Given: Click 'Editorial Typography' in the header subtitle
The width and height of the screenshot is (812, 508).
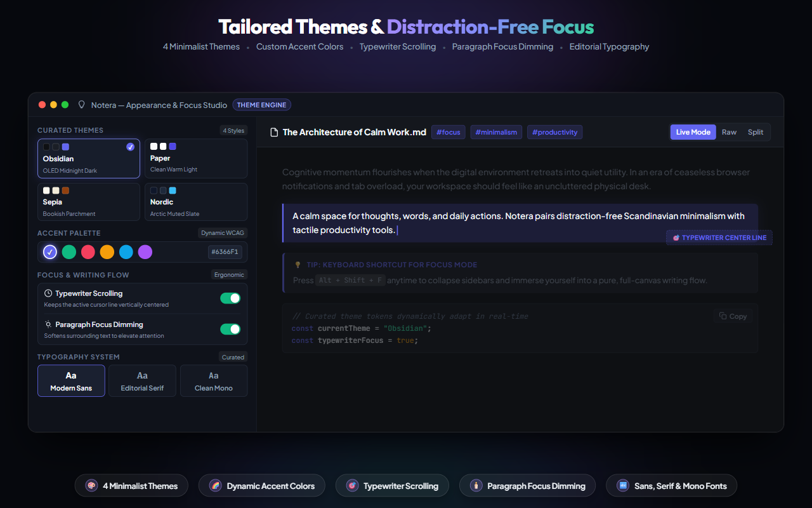Looking at the screenshot, I should coord(609,46).
